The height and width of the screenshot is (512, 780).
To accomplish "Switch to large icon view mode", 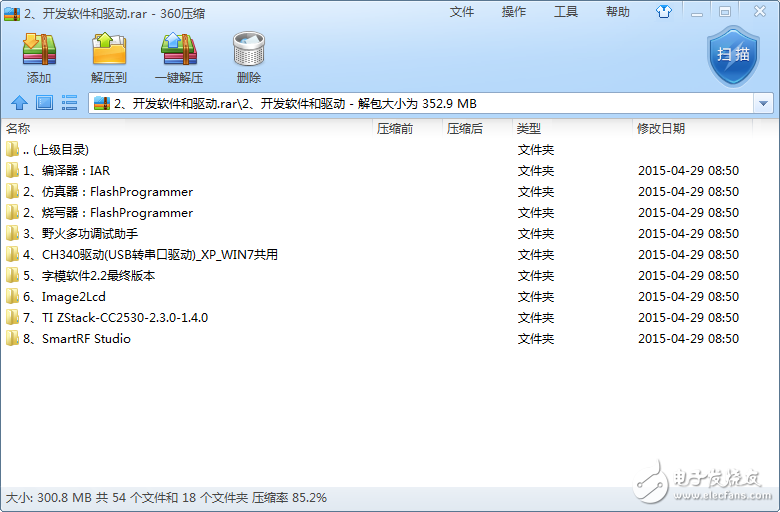I will pos(44,103).
